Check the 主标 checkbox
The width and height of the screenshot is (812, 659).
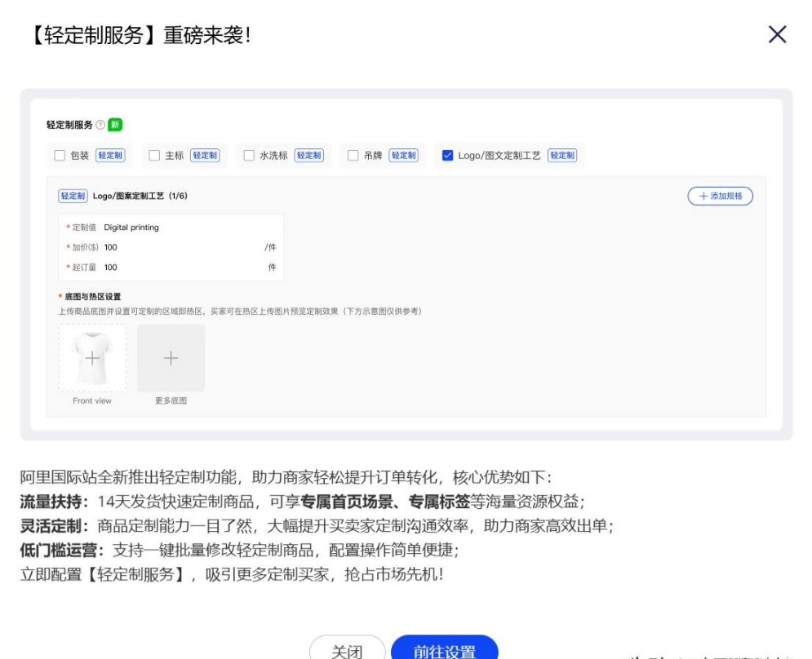tap(153, 155)
